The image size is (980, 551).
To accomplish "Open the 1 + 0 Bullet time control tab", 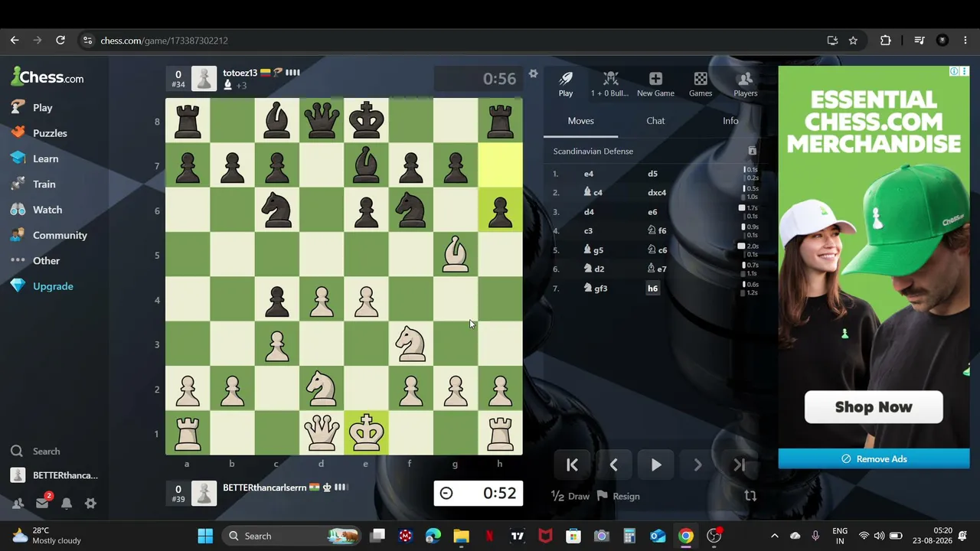I will 609,84.
